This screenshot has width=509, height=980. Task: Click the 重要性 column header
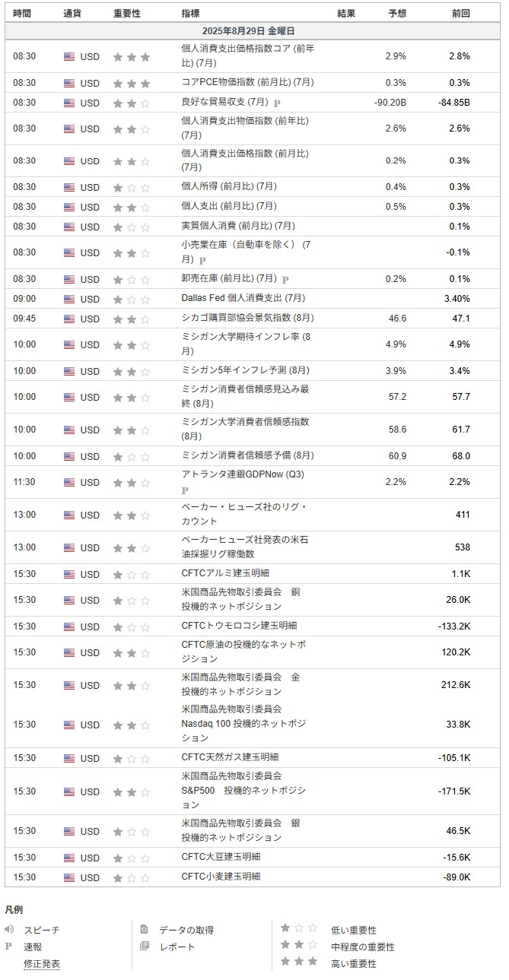[127, 14]
